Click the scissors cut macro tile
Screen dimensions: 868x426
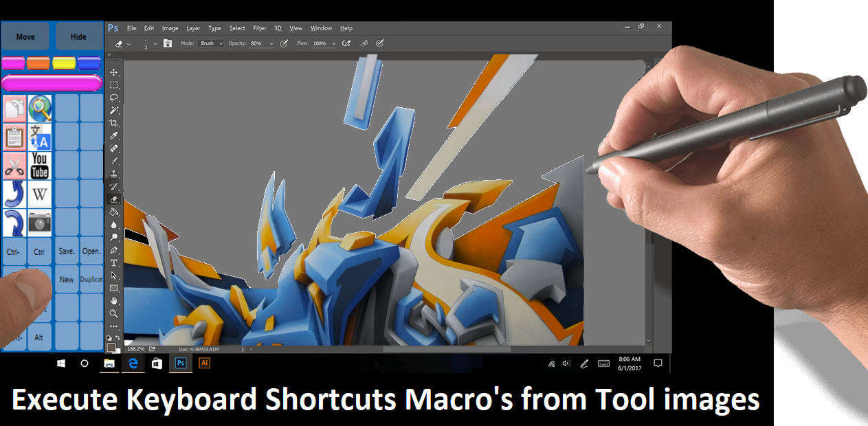click(14, 166)
